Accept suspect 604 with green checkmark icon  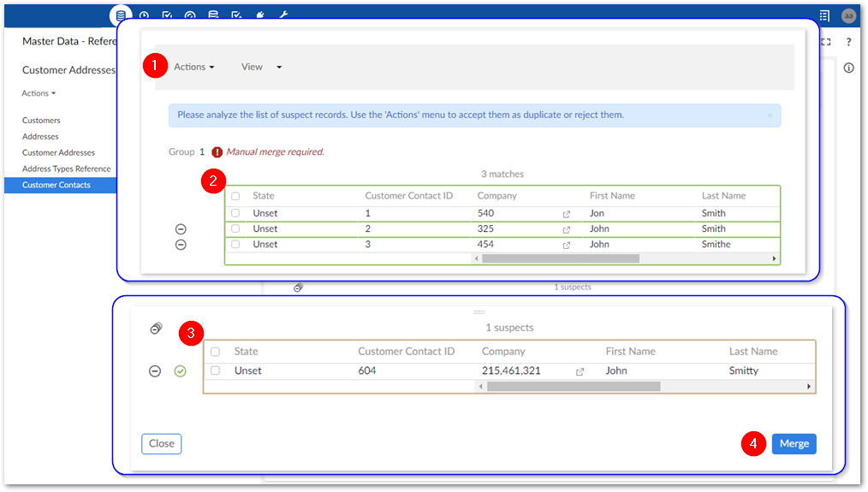tap(180, 371)
